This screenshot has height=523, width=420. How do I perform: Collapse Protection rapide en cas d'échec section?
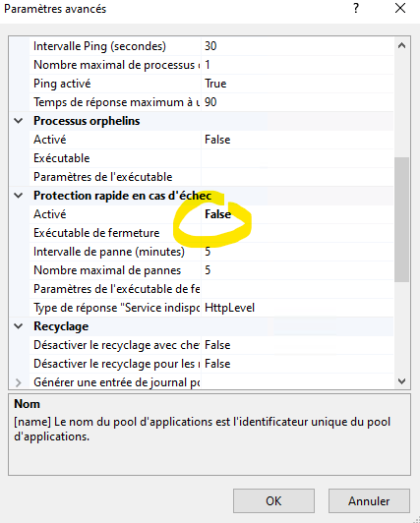click(19, 196)
